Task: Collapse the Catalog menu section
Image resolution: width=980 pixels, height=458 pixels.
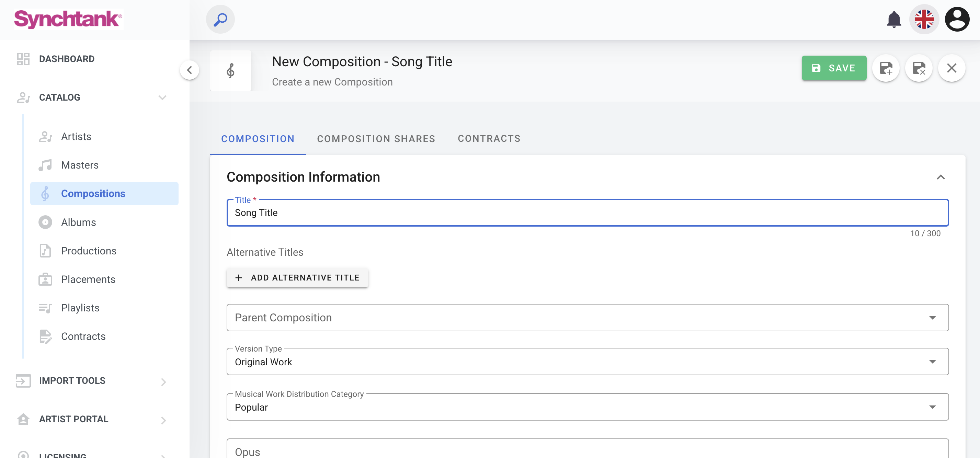Action: click(162, 98)
